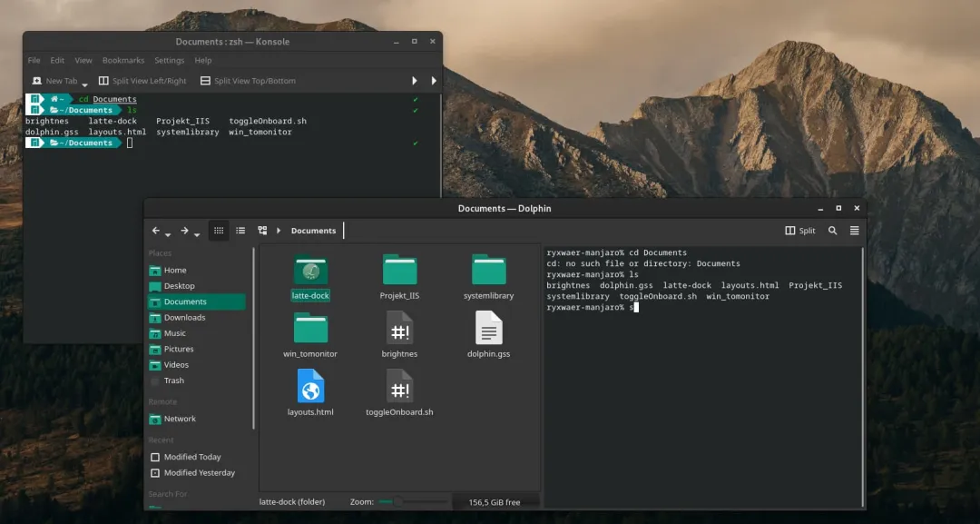Select Documents in the Places panel
Viewport: 980px width, 524px height.
pos(197,302)
